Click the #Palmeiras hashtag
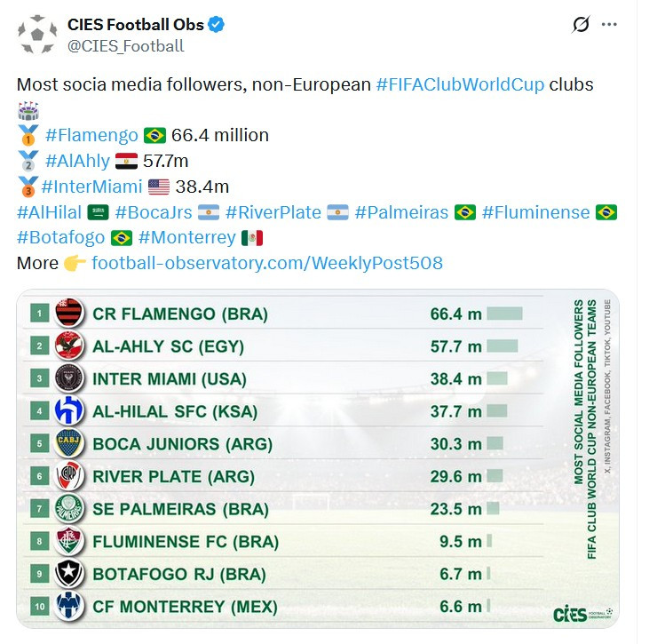Viewport: 665px width, 644px height. coord(401,212)
